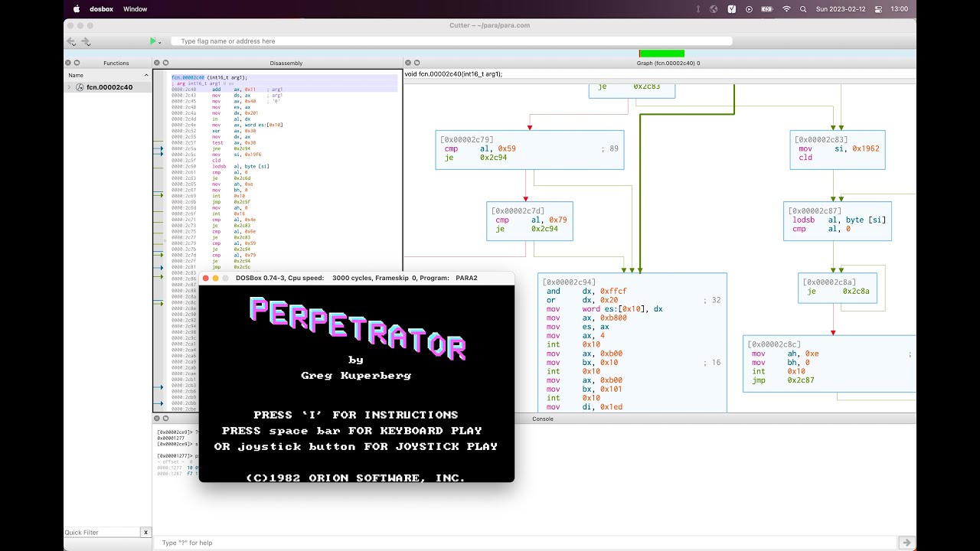
Task: Click 'mov ax, 0xb800' in the graph
Action: click(x=586, y=318)
